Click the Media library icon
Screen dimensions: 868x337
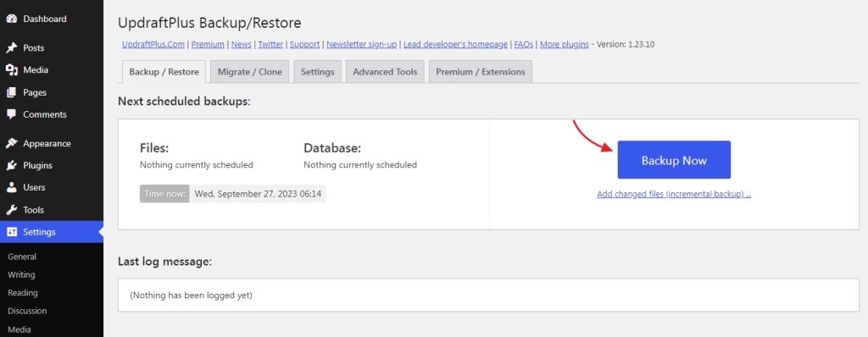coord(12,69)
